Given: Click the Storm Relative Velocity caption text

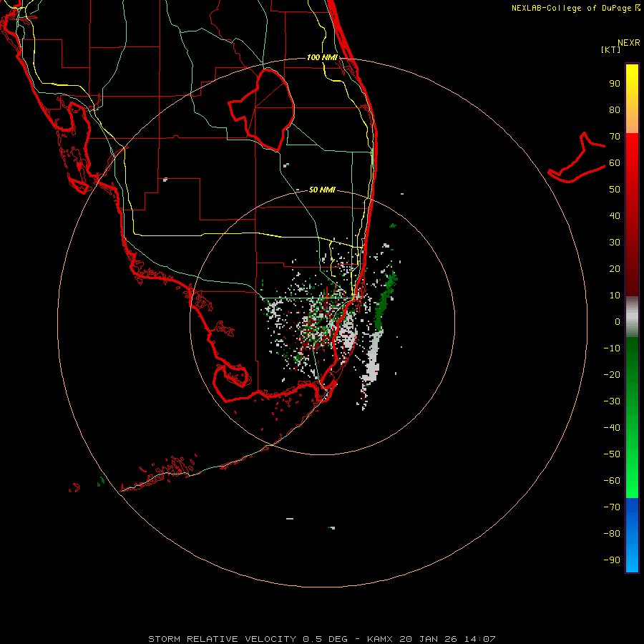Looking at the screenshot, I should point(322,639).
